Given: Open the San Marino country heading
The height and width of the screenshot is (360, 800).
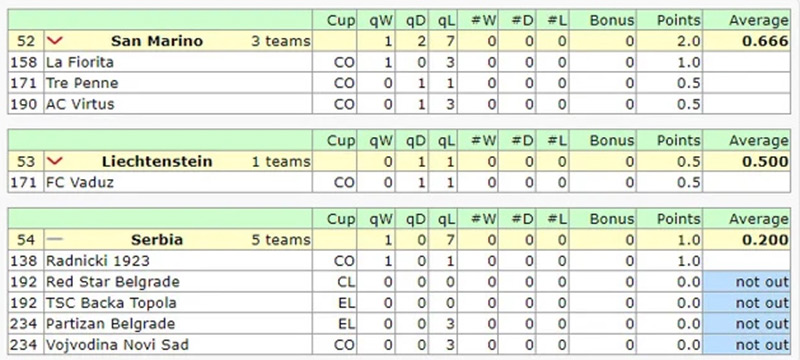Looking at the screenshot, I should (x=157, y=41).
